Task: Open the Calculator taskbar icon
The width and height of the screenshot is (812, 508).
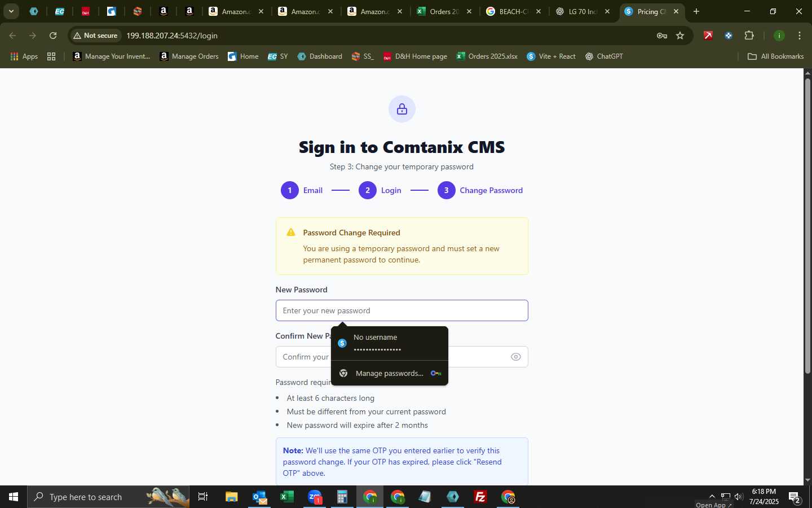Action: click(x=342, y=497)
